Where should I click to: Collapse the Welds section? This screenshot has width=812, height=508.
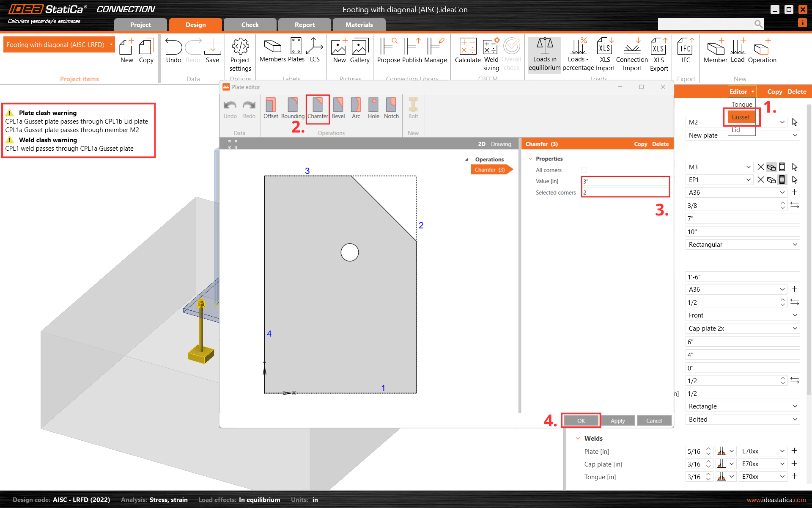click(578, 438)
